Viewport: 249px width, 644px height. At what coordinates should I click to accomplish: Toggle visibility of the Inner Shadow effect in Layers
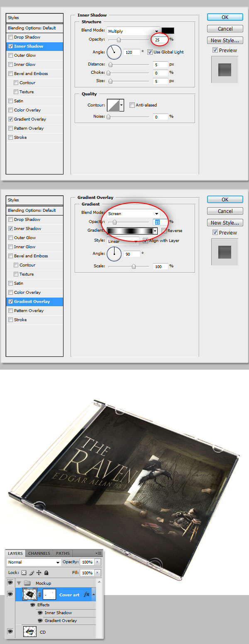(x=40, y=613)
